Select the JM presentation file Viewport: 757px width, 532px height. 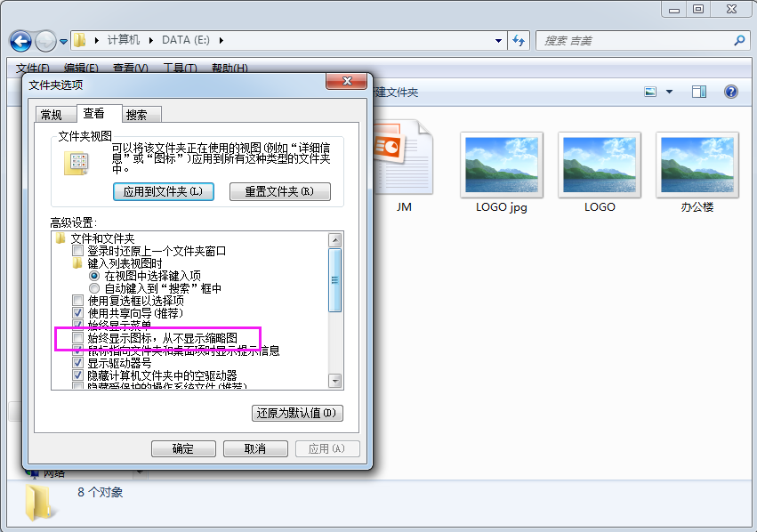pyautogui.click(x=404, y=167)
